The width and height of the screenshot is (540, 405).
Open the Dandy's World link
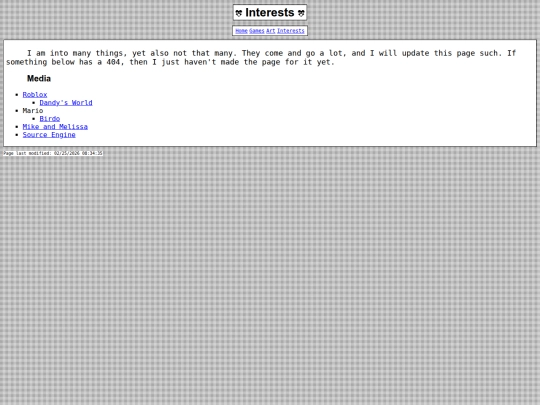point(66,103)
